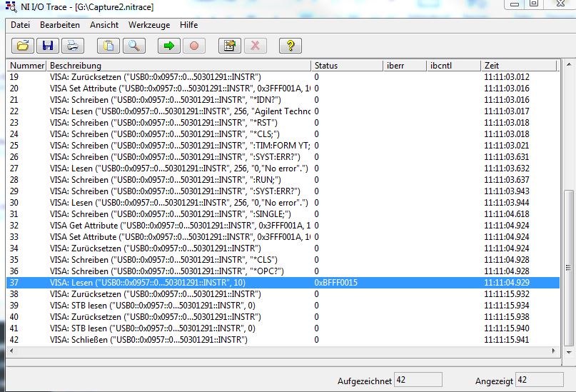Select row 23 Schreiben "*RST"
Image resolution: width=576 pixels, height=392 pixels.
[x=283, y=123]
